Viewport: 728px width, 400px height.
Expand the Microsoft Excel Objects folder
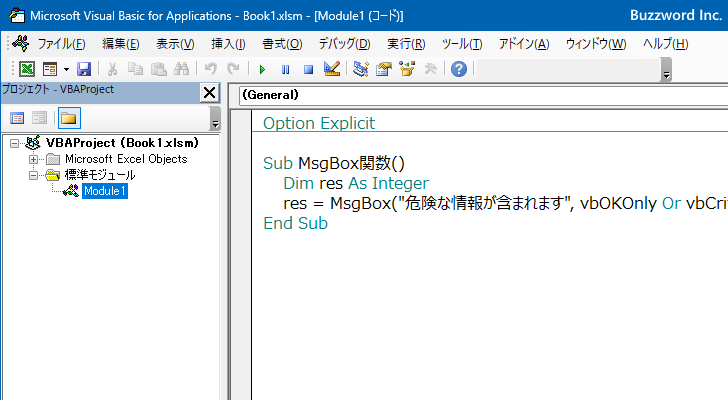pyautogui.click(x=33, y=160)
